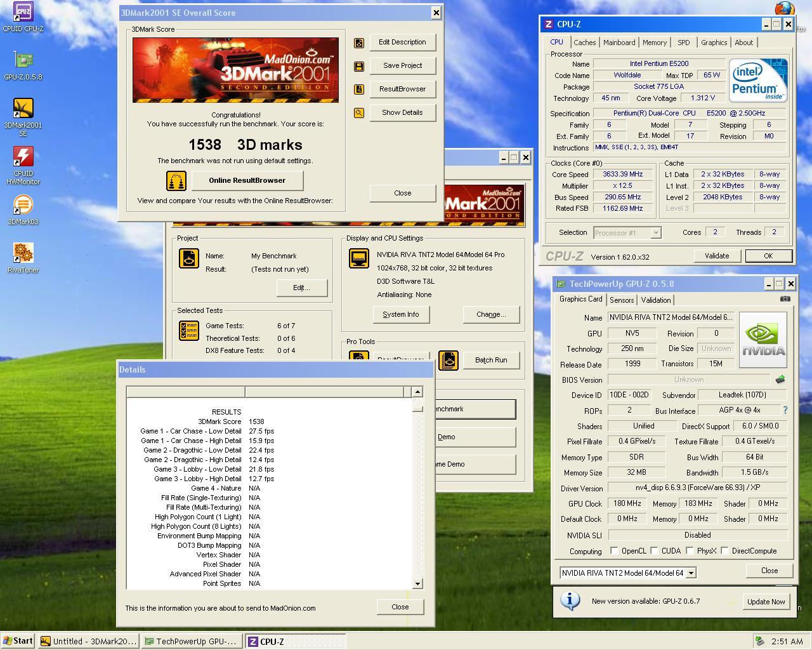Click the 3DMark2001 banner image
Viewport: 812px width, 650px height.
click(x=235, y=70)
